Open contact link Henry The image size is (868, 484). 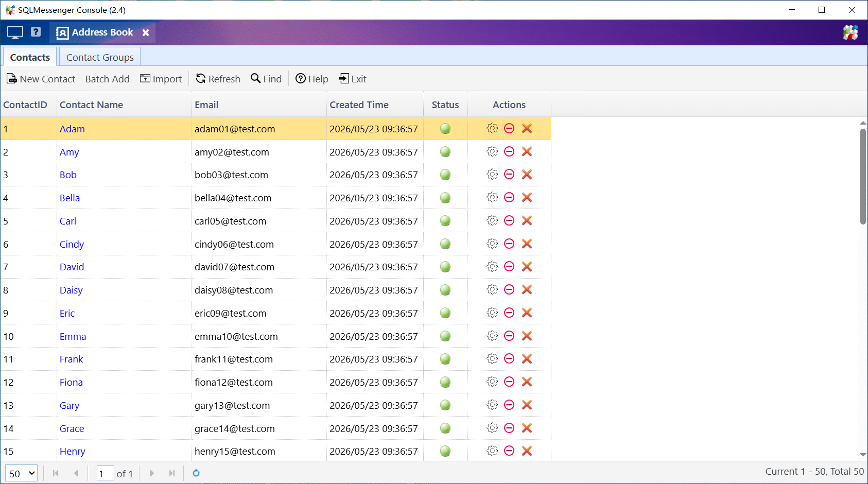[72, 451]
